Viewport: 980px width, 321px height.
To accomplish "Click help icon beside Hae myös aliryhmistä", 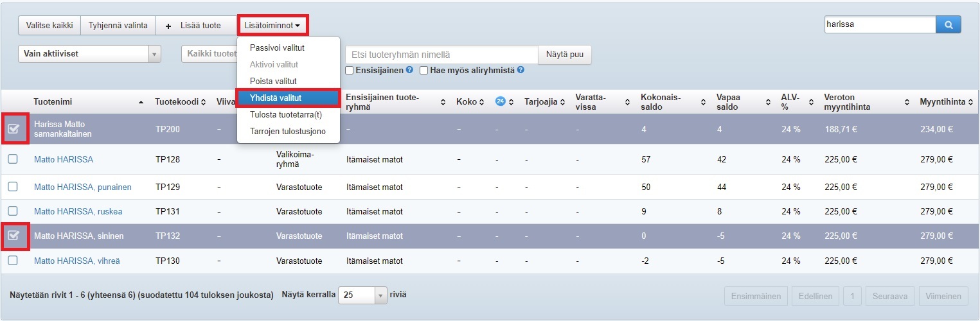I will coord(521,70).
